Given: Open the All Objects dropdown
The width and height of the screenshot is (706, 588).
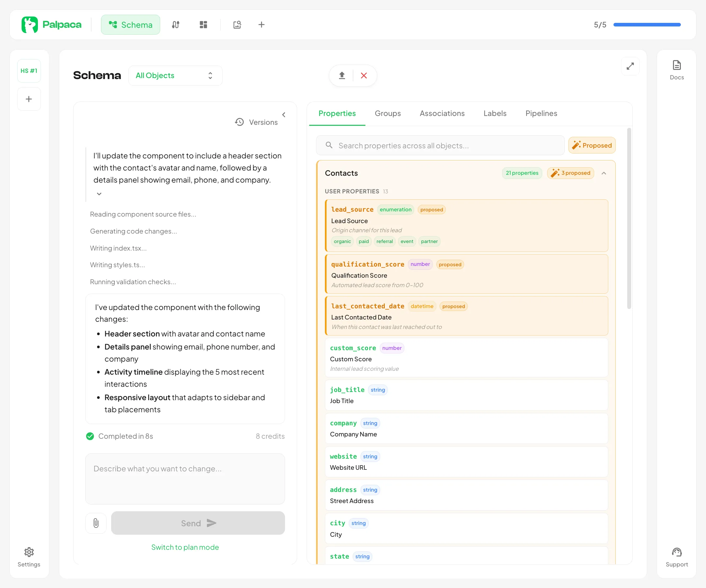Looking at the screenshot, I should (175, 75).
